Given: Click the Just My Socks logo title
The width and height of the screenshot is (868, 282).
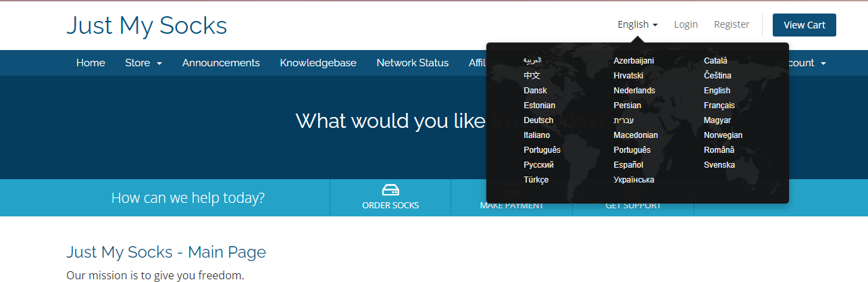Looking at the screenshot, I should [147, 25].
